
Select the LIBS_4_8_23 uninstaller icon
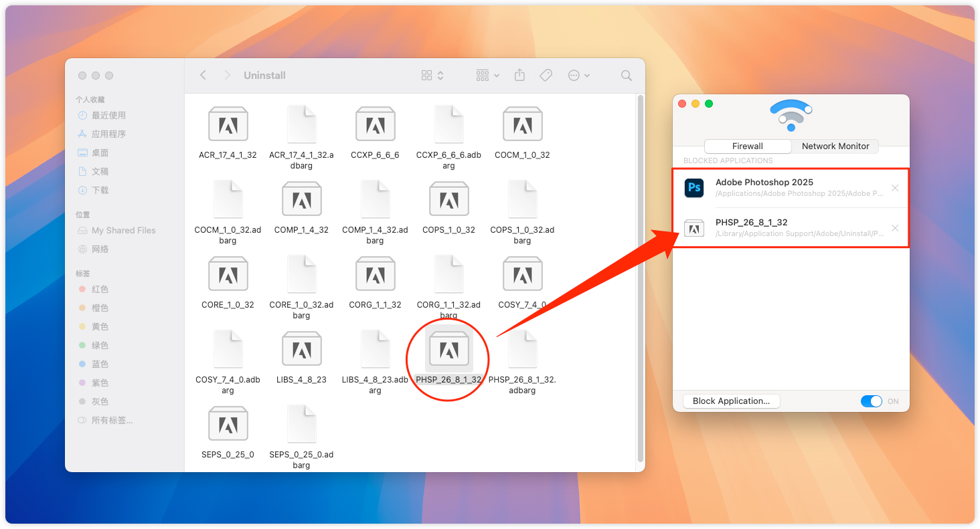pyautogui.click(x=301, y=349)
